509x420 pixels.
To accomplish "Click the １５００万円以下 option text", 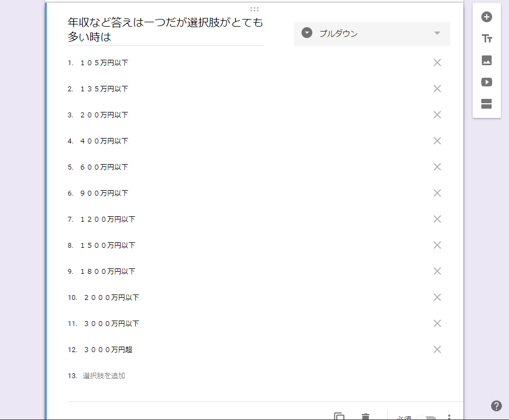I will point(108,245).
